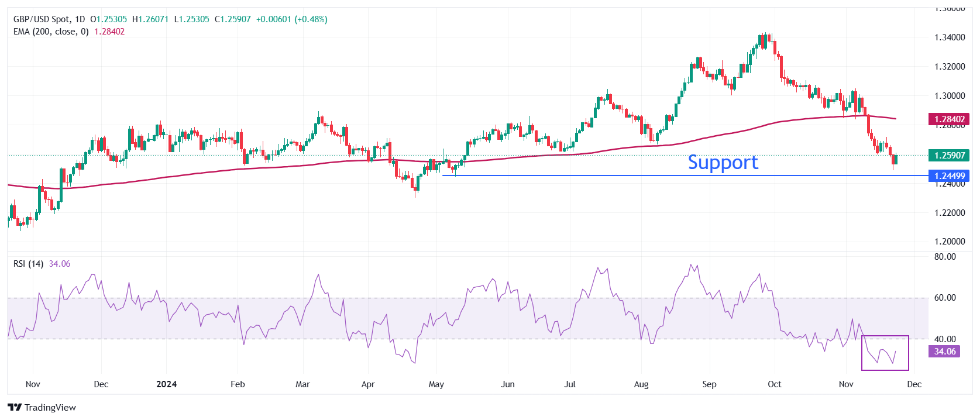This screenshot has height=420, width=980.
Task: Select the May label on time axis
Action: pyautogui.click(x=436, y=384)
